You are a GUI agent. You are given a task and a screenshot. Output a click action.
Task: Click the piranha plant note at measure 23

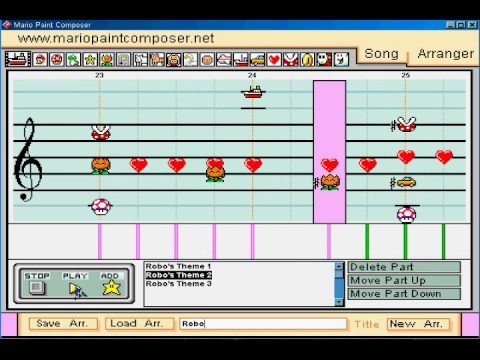(x=101, y=132)
